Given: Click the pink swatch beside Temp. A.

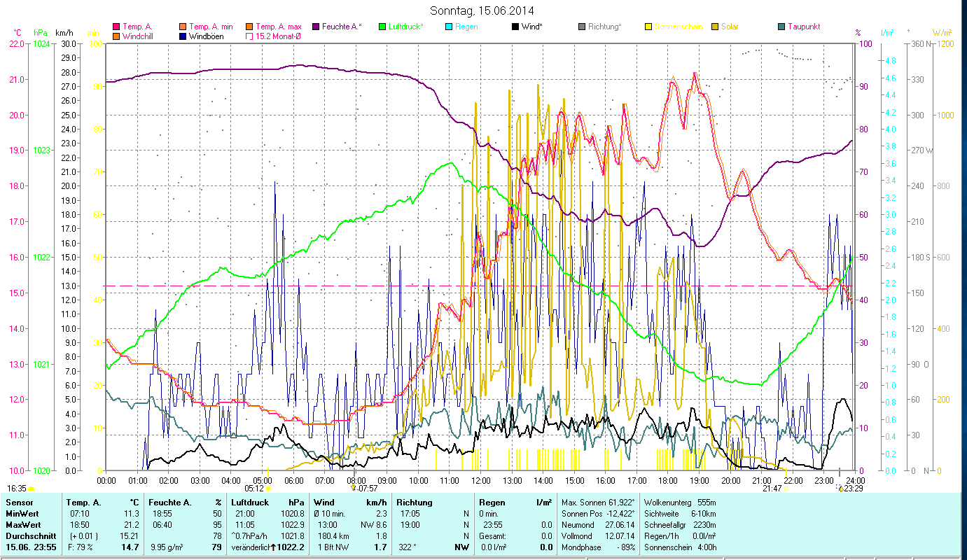Looking at the screenshot, I should point(116,27).
